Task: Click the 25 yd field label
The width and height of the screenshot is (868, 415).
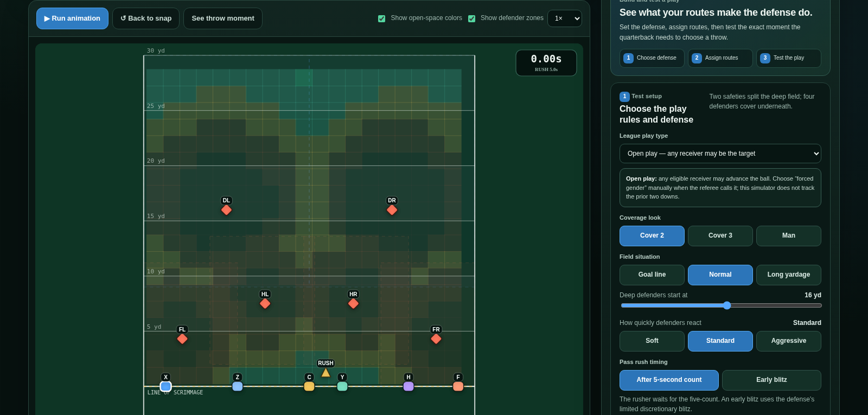Action: pos(156,106)
